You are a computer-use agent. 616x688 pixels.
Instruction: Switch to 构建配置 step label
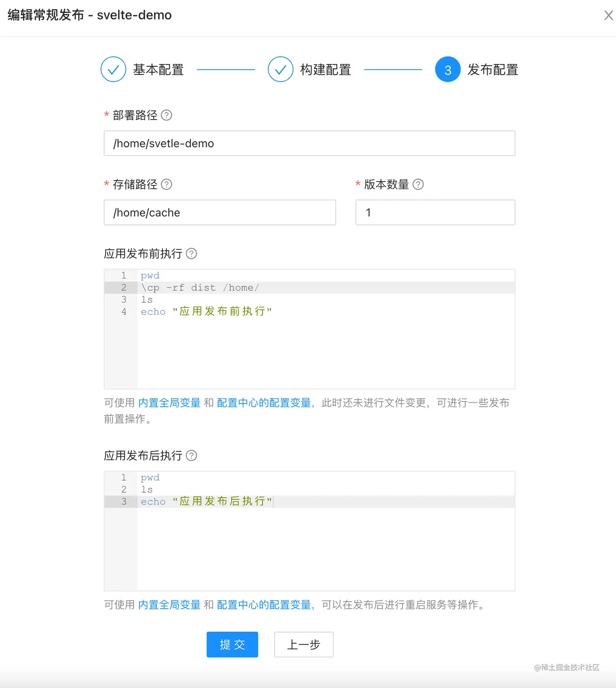coord(326,70)
